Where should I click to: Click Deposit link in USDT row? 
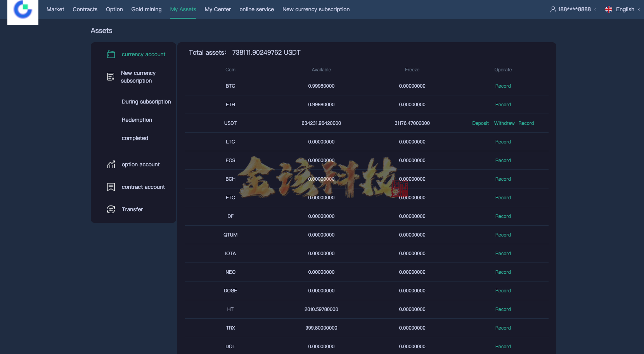coord(480,123)
